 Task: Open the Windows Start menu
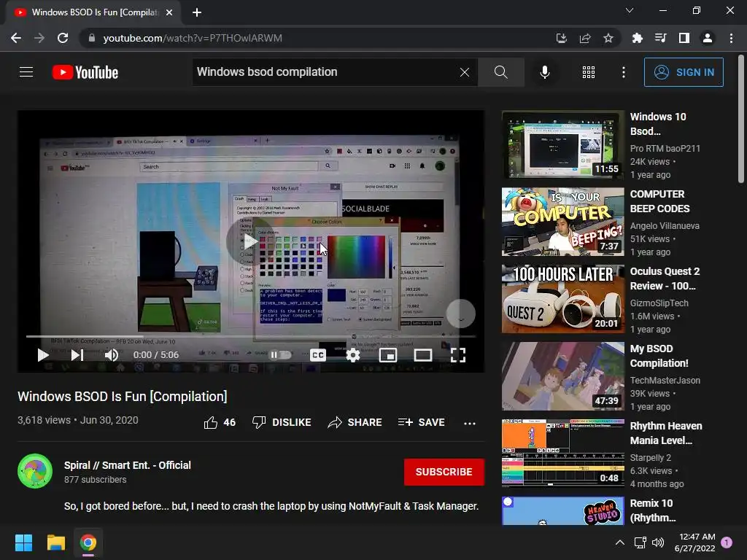coord(23,542)
